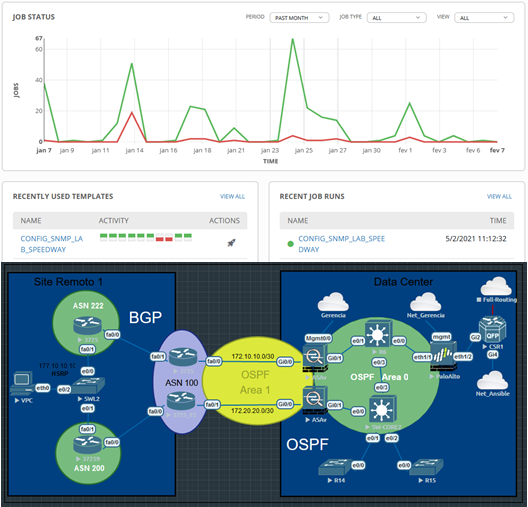
Task: Select the Gerencia cloud node
Action: [x=333, y=302]
